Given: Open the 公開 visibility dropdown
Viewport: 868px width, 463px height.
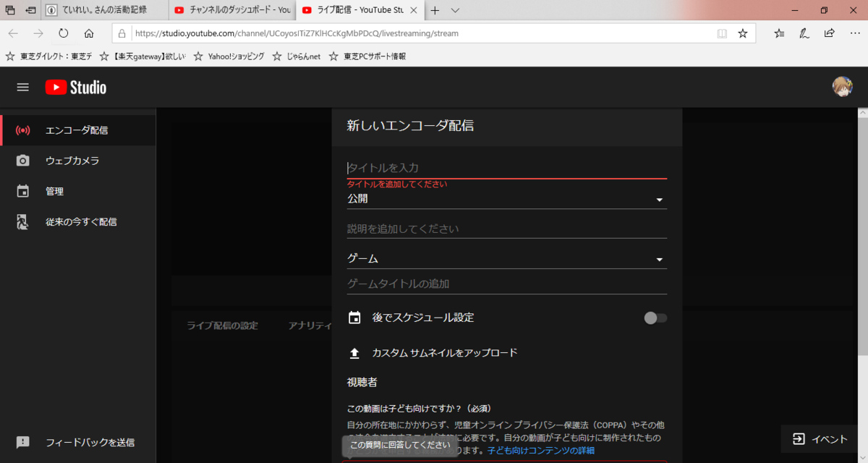Looking at the screenshot, I should point(659,198).
